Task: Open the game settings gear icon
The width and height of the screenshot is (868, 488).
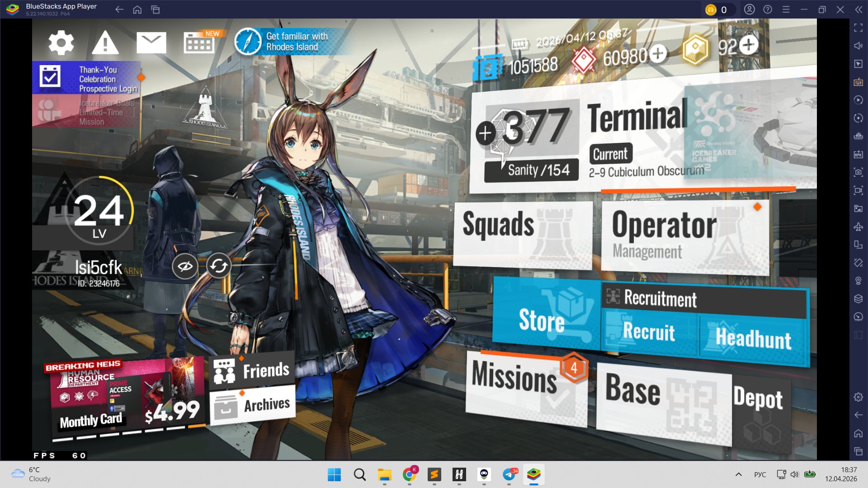Action: (x=61, y=43)
